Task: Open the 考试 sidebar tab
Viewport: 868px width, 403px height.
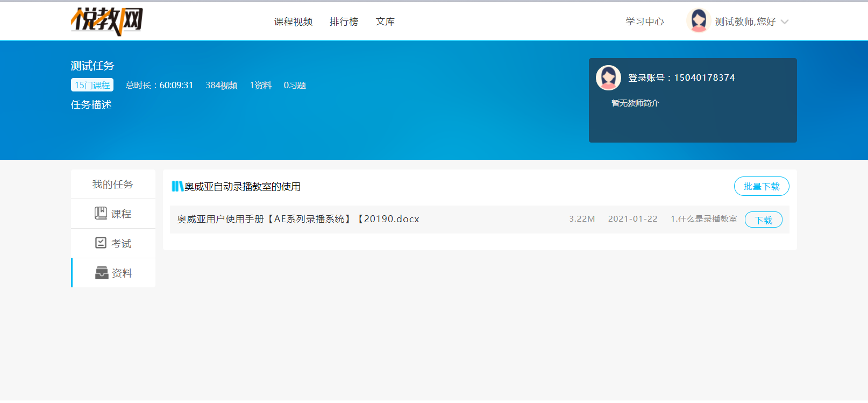Action: pos(113,243)
